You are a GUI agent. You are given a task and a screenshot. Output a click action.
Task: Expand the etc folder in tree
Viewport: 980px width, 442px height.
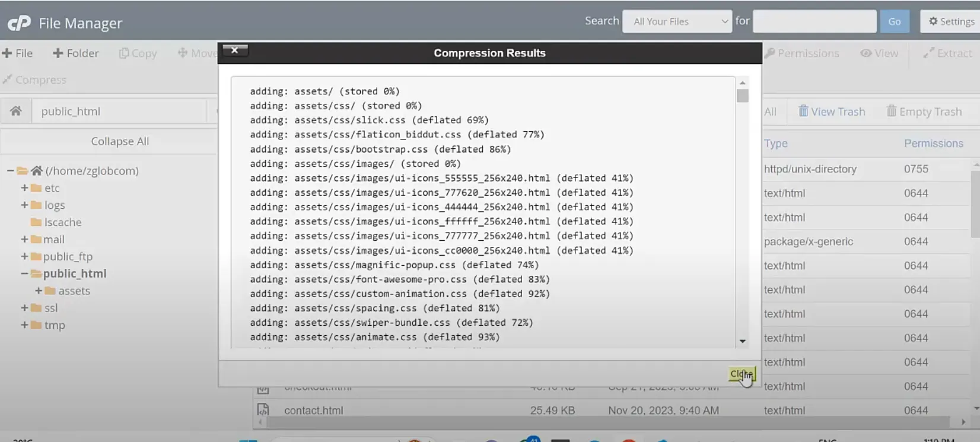point(24,188)
